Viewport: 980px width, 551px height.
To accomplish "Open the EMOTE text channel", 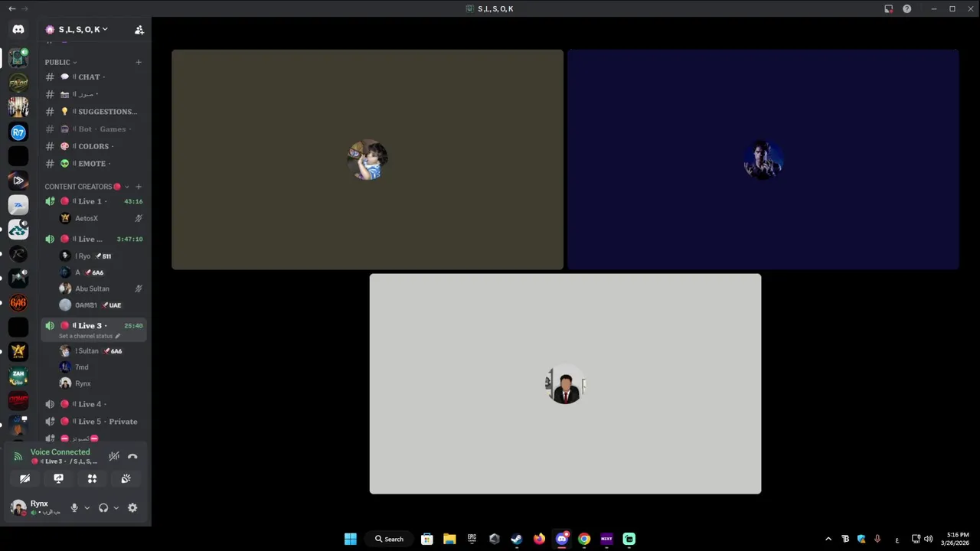I will [94, 163].
